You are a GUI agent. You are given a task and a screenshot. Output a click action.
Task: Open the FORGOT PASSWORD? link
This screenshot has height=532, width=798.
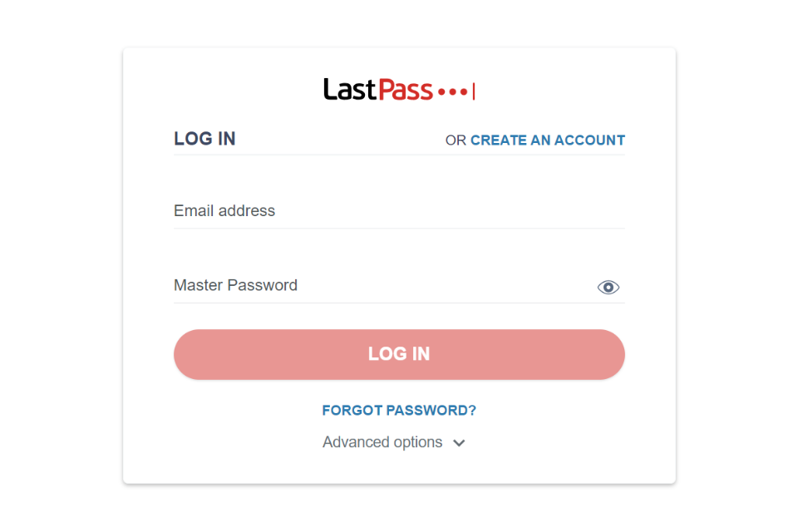(x=399, y=410)
